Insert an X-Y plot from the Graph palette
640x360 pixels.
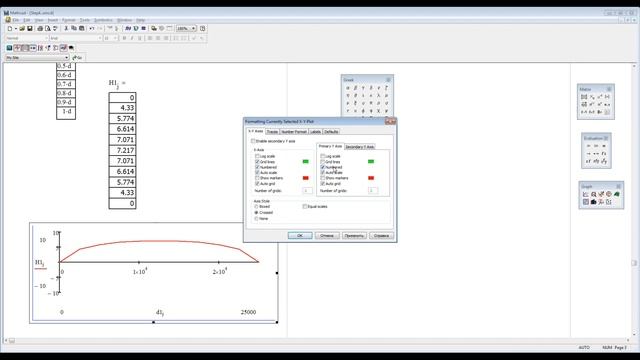(x=586, y=194)
